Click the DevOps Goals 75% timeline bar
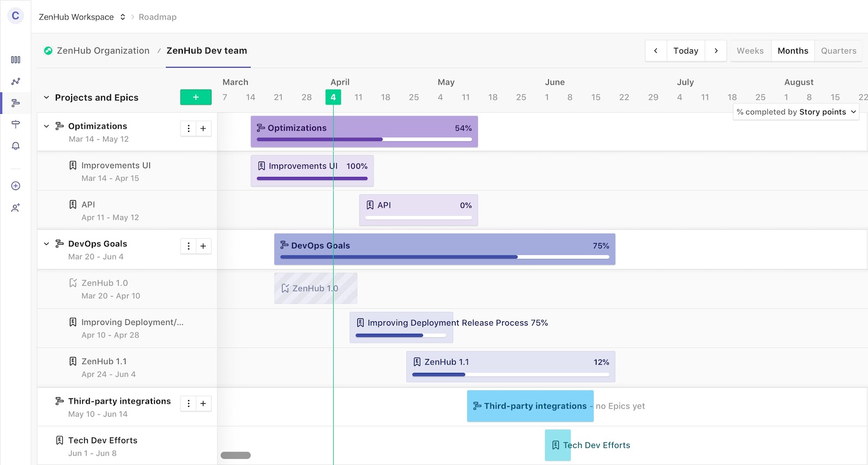Image resolution: width=868 pixels, height=465 pixels. (x=445, y=249)
